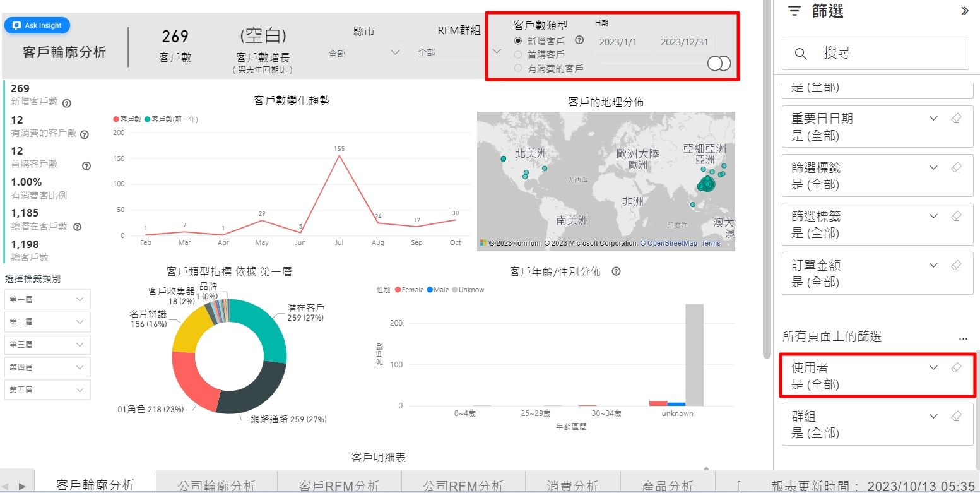Screen dimensions: 980x493
Task: Open more options for 所有頁面上的篩選
Action: pos(962,338)
